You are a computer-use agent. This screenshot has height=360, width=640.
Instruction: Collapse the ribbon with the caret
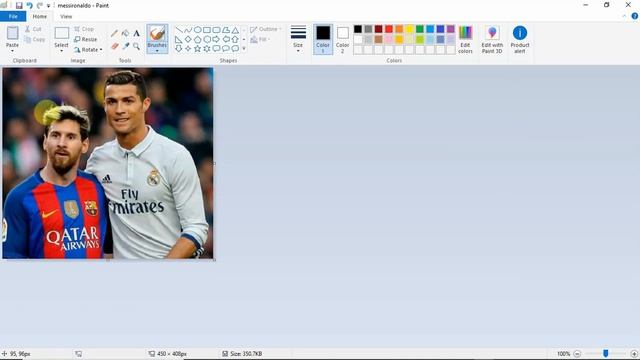coord(624,16)
